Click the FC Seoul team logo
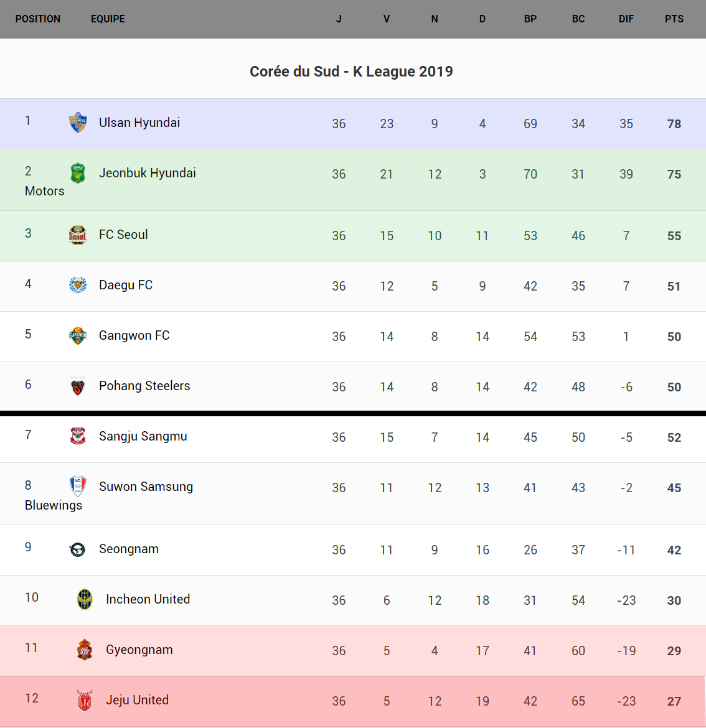706x728 pixels. click(x=78, y=235)
